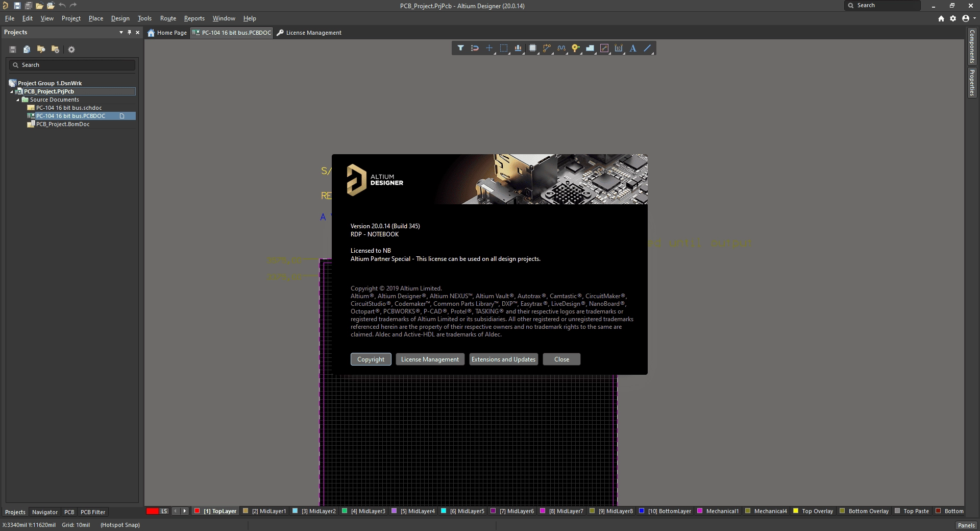
Task: Select PCB_Project.BomDoc in the tree
Action: click(x=63, y=124)
